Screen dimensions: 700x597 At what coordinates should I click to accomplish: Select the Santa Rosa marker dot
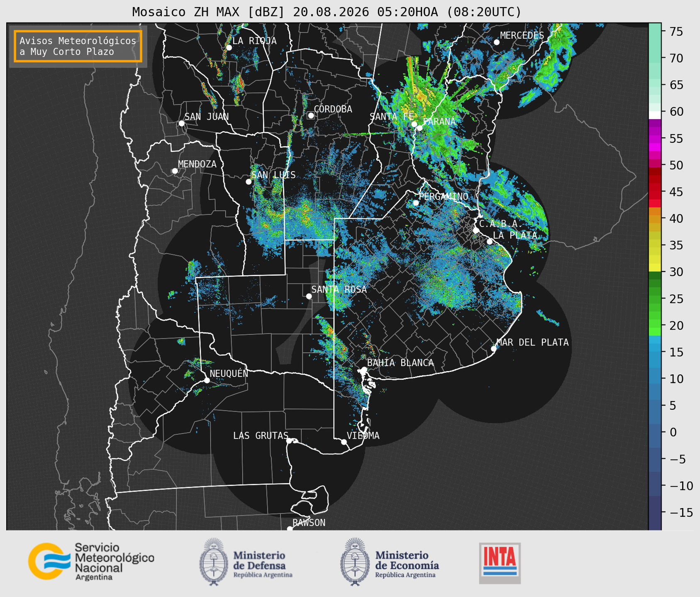click(x=309, y=296)
